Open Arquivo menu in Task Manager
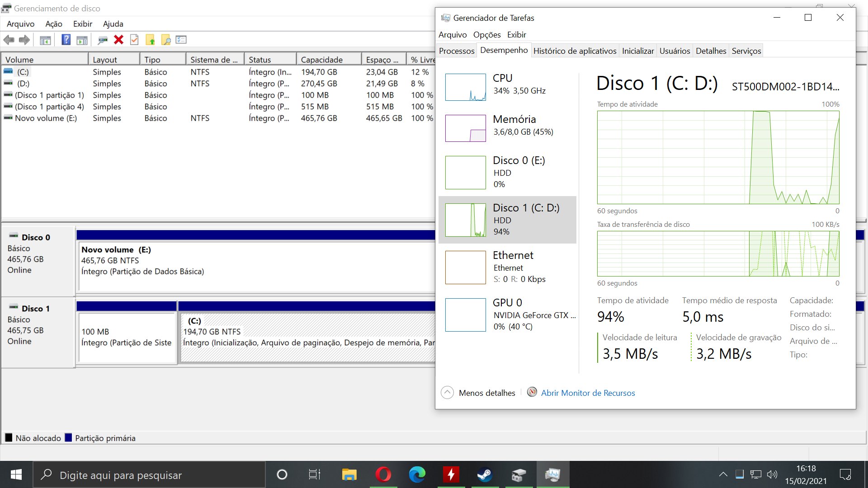This screenshot has width=868, height=488. [453, 35]
